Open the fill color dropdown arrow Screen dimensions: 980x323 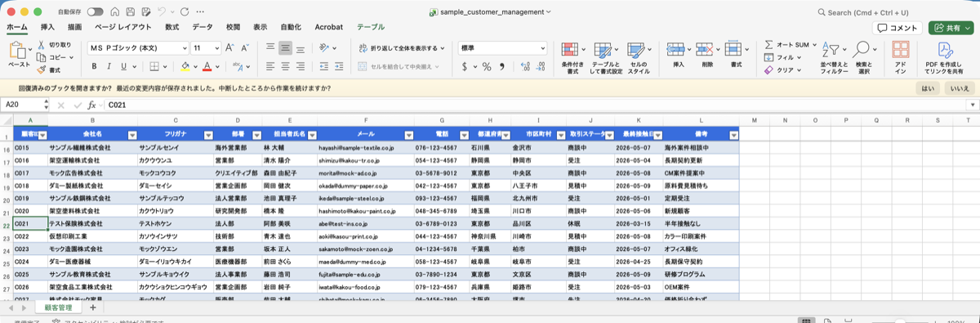(x=196, y=66)
